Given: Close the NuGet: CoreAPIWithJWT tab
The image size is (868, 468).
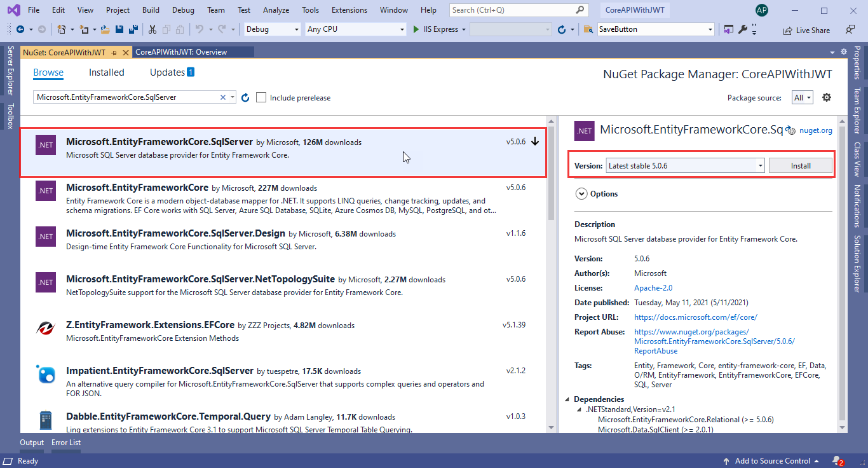Looking at the screenshot, I should [x=126, y=52].
